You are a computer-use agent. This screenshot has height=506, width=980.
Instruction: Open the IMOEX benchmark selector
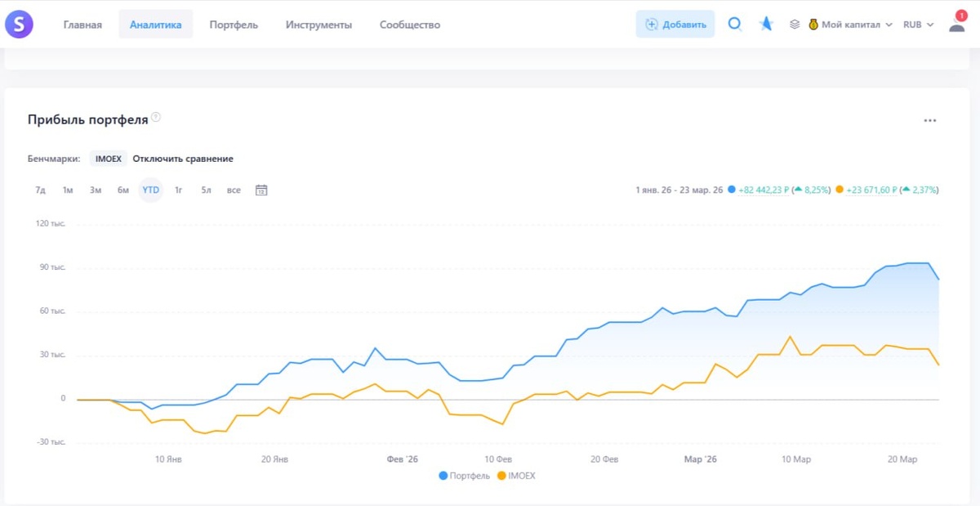(109, 159)
